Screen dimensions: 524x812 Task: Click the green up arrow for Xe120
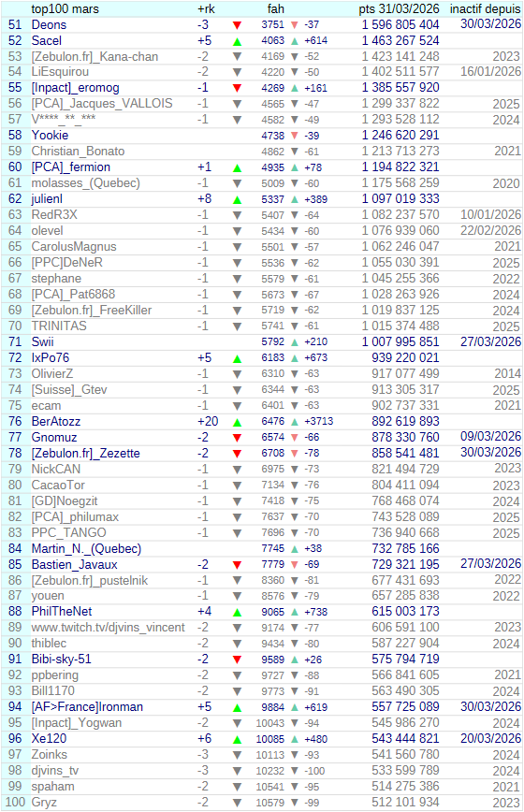pyautogui.click(x=237, y=739)
